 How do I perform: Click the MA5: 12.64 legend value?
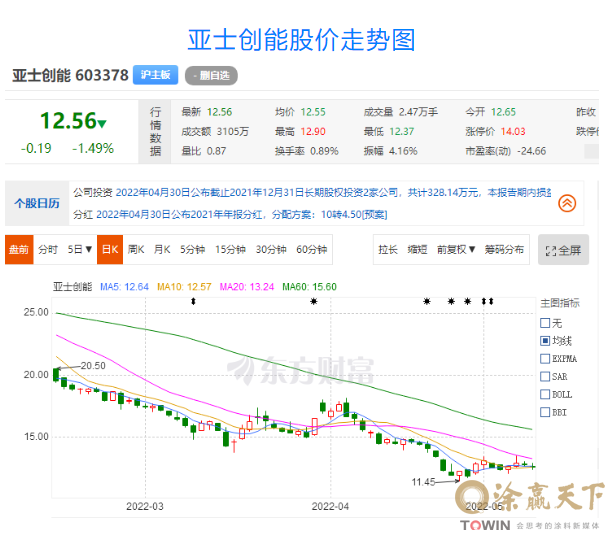(124, 287)
